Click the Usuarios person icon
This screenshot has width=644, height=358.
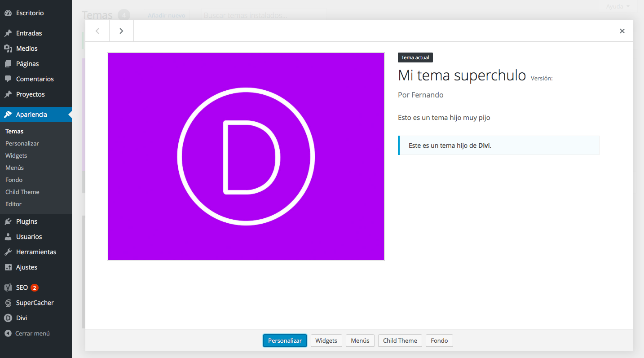click(8, 237)
